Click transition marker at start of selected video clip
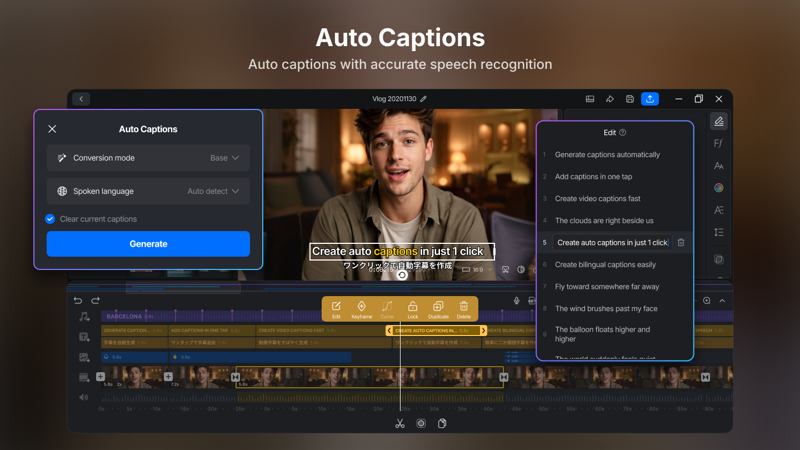 click(x=235, y=378)
